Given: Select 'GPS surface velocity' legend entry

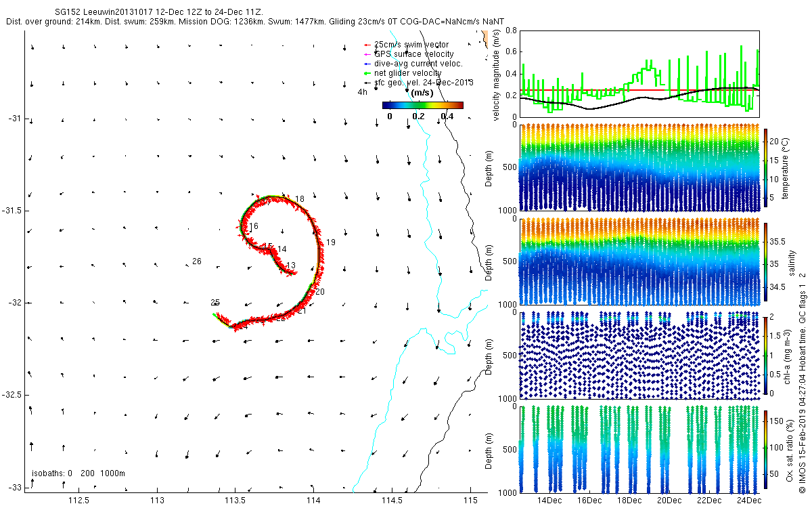Looking at the screenshot, I should tap(409, 54).
